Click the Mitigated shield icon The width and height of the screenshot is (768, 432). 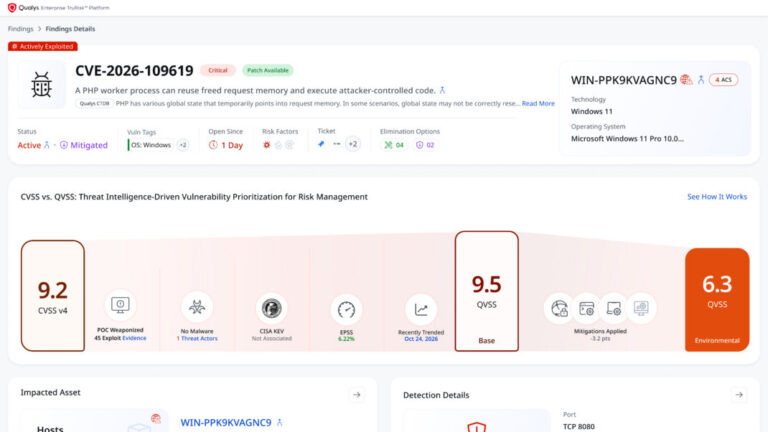[64, 145]
